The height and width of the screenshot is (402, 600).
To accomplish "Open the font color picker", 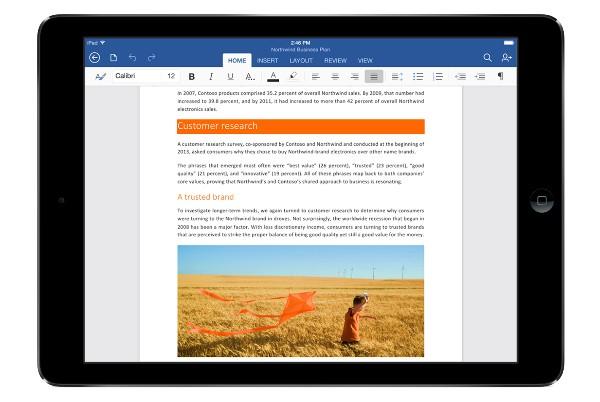I will click(x=273, y=76).
